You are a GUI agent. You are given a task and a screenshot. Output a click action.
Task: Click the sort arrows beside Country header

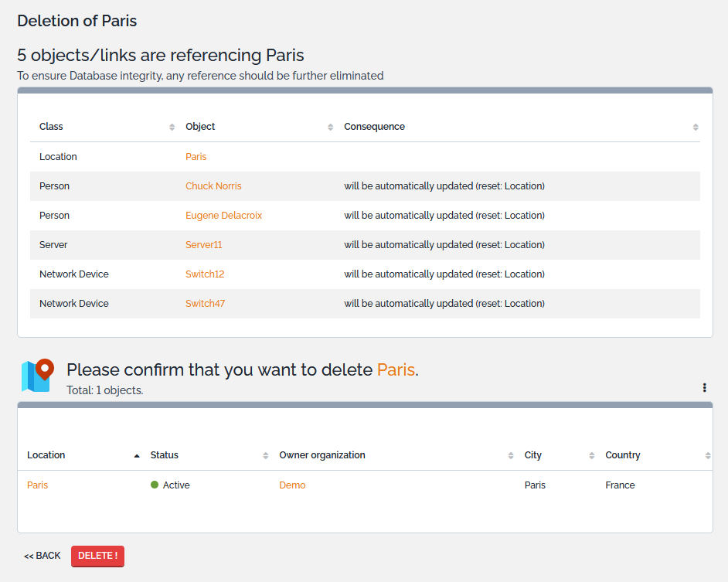click(708, 455)
